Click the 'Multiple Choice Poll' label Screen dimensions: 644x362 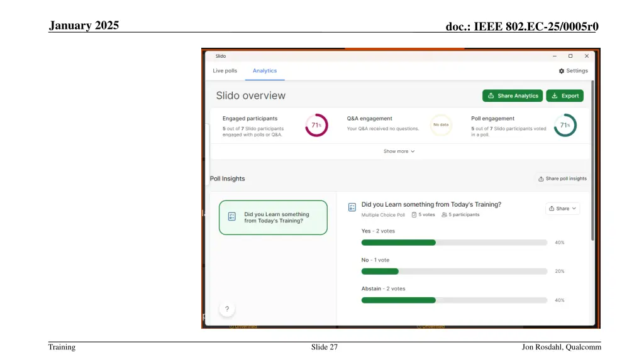(x=383, y=215)
